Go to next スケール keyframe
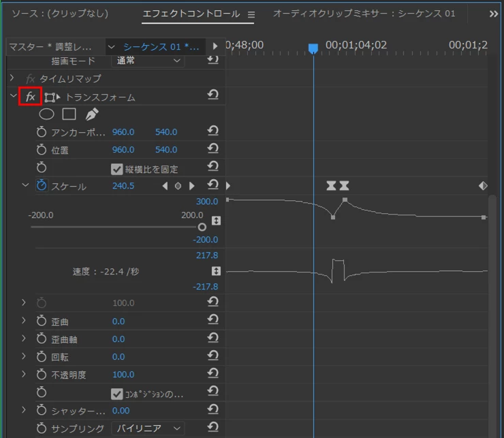 191,186
